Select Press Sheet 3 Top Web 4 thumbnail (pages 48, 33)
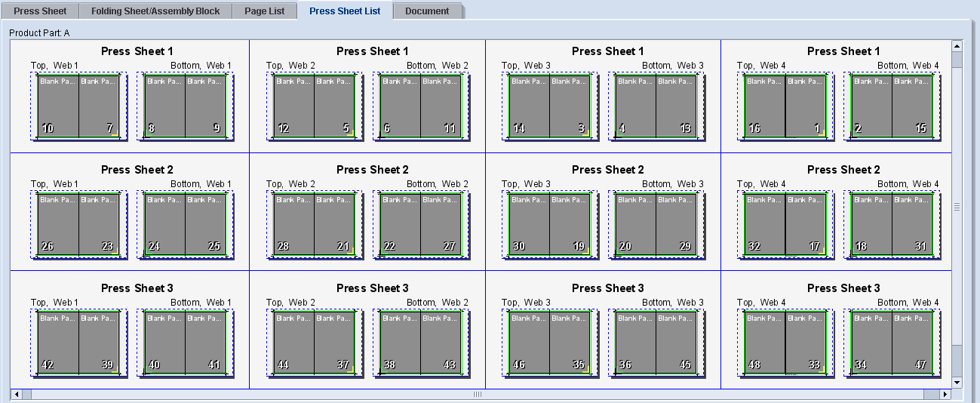This screenshot has width=980, height=403. [x=785, y=343]
